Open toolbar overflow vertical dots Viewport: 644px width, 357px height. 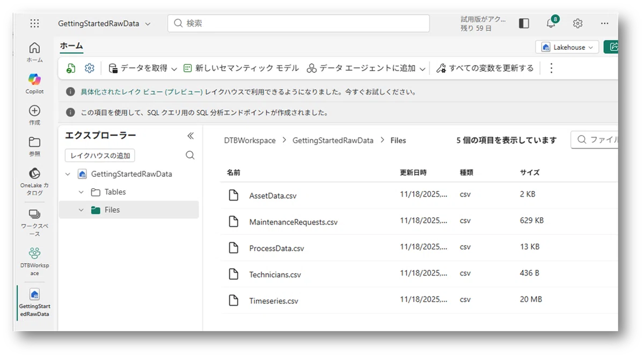coord(551,68)
